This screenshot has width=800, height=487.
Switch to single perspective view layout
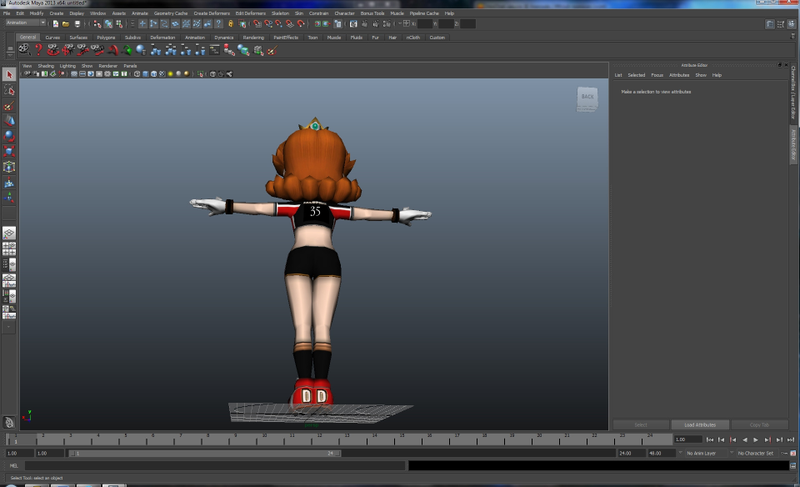click(9, 233)
